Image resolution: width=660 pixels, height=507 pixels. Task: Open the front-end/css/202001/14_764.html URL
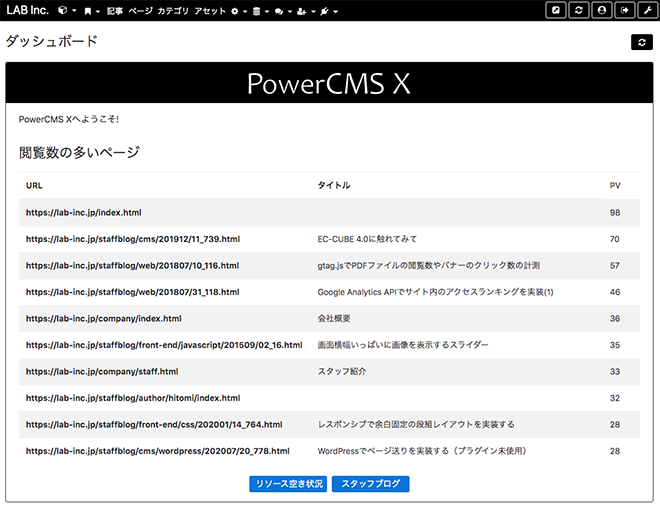click(x=154, y=425)
